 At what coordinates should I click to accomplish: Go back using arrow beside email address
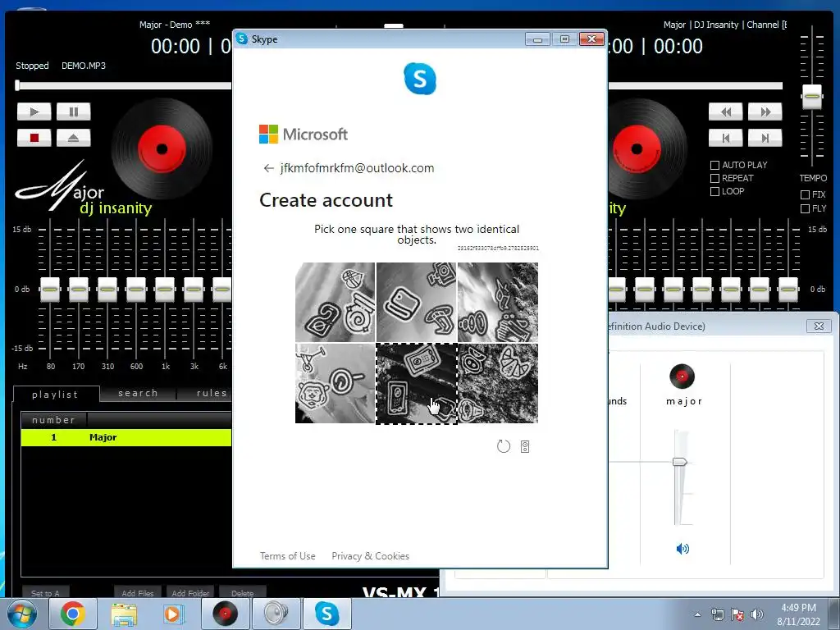(x=268, y=168)
